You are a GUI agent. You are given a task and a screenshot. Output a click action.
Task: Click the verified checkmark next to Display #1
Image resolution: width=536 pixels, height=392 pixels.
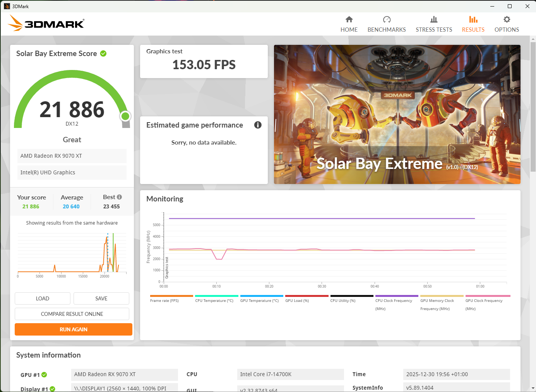[x=53, y=389]
